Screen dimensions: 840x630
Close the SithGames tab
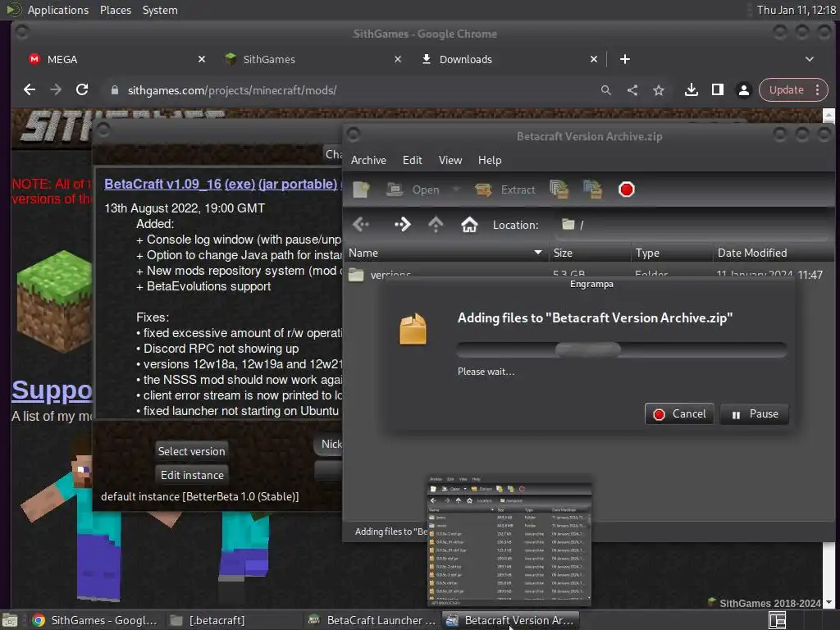point(398,59)
